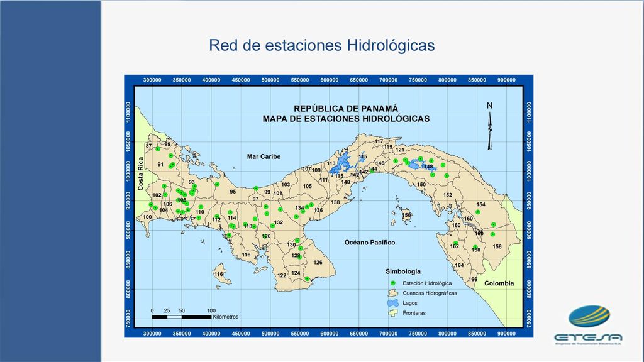644x362 pixels.
Task: Click basin number 89
Action: (x=167, y=144)
